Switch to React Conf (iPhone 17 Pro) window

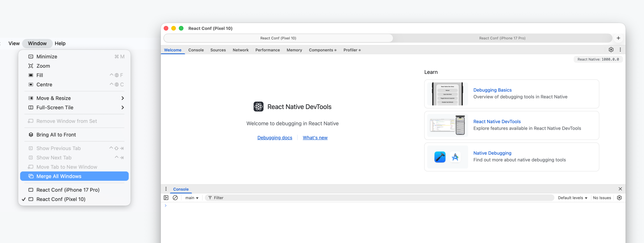(68, 190)
